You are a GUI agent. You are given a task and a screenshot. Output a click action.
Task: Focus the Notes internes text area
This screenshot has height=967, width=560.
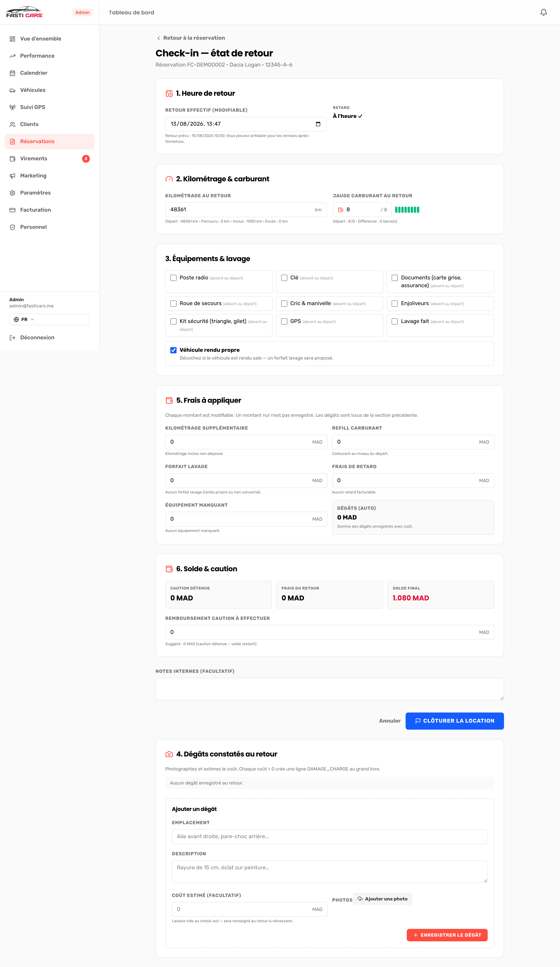click(329, 689)
